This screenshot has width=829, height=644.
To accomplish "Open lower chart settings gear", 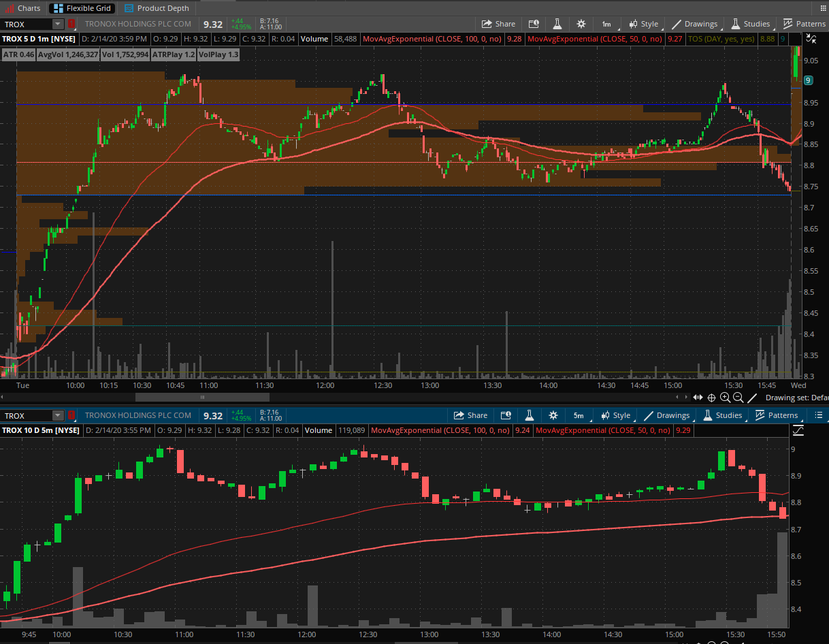I will coord(553,415).
